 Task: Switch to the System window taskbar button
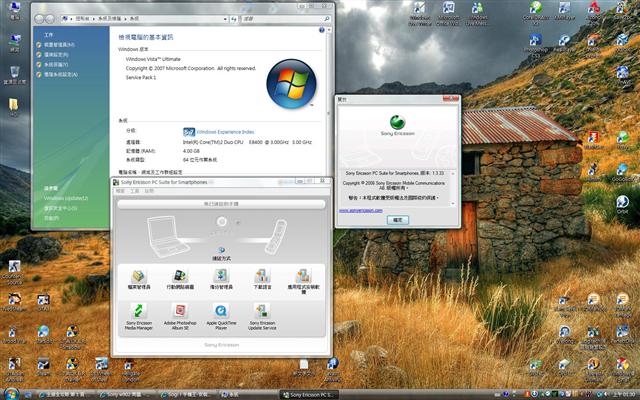click(247, 395)
